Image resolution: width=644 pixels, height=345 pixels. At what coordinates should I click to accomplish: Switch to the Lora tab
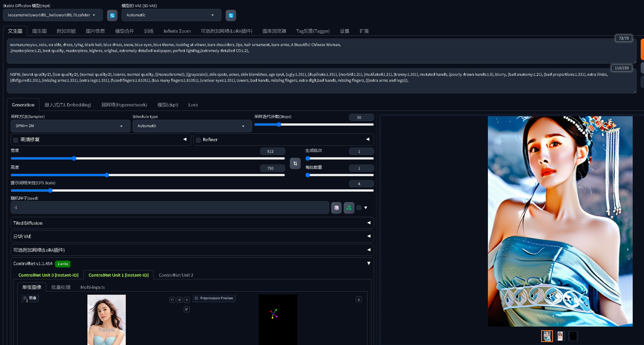[x=193, y=105]
